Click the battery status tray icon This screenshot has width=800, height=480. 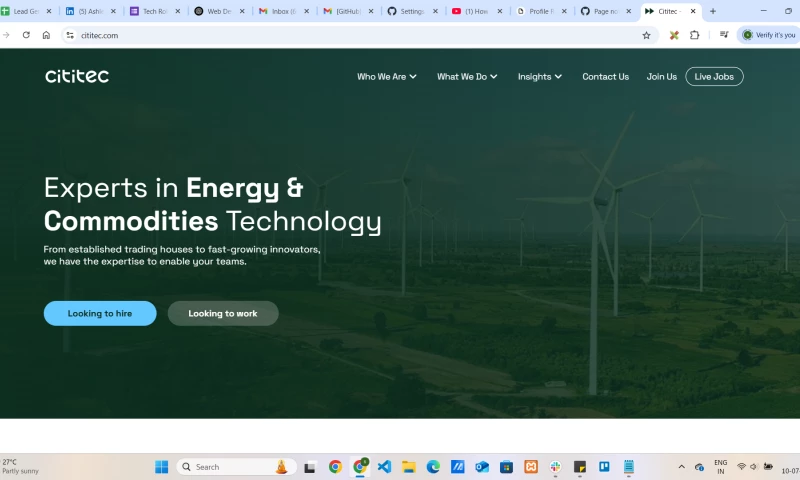pyautogui.click(x=768, y=466)
